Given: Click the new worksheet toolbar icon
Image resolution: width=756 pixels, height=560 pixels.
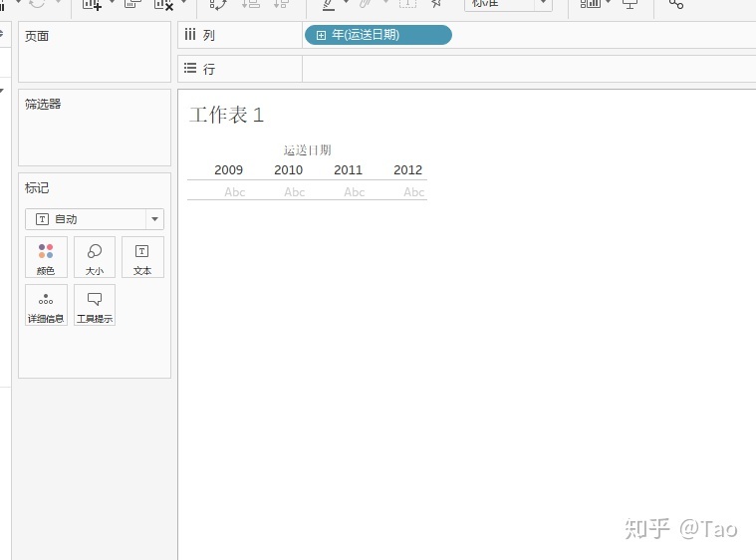Looking at the screenshot, I should (x=92, y=4).
